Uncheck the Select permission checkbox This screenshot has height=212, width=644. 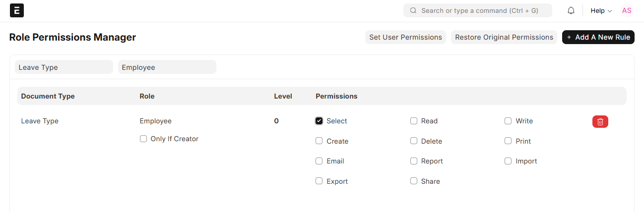click(x=319, y=121)
